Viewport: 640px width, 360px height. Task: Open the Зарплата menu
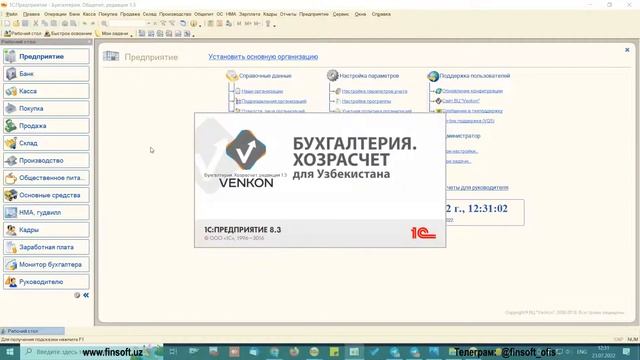249,14
